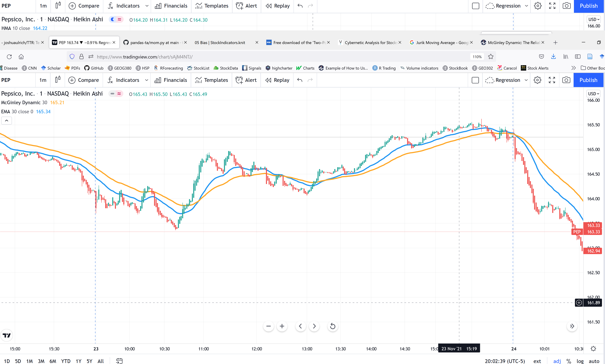Toggle fullscreen mode in lower toolbar
The height and width of the screenshot is (364, 605).
[x=552, y=80]
